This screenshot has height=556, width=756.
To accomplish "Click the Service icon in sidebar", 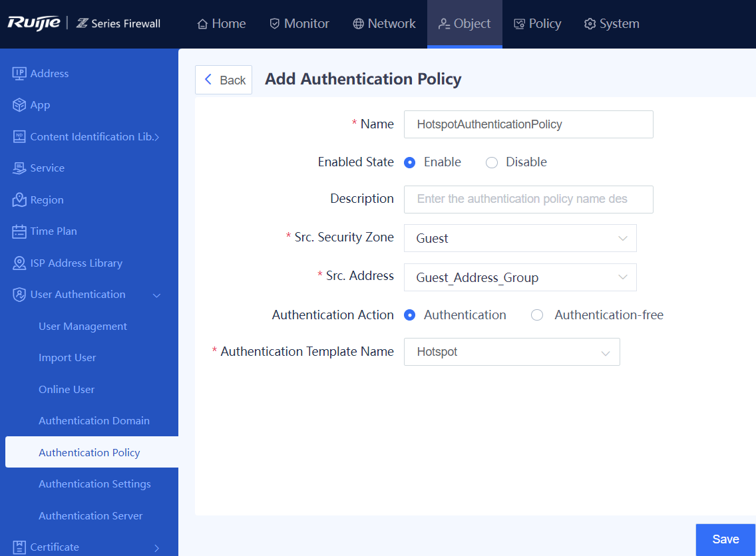I will click(19, 168).
